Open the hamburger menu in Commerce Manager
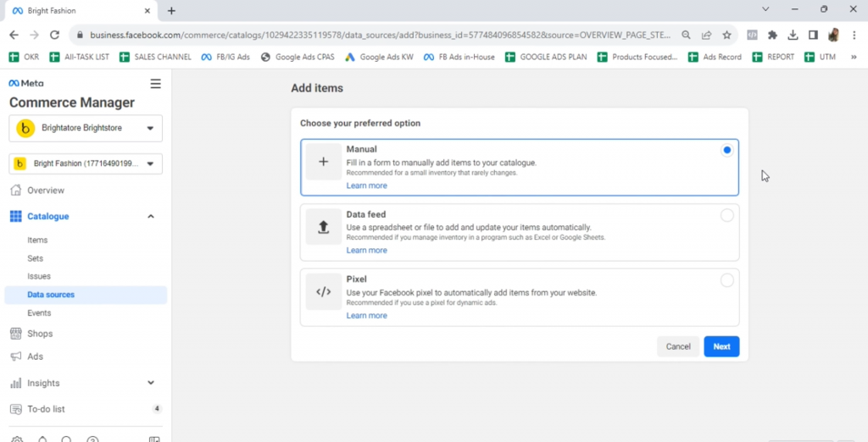 point(155,84)
